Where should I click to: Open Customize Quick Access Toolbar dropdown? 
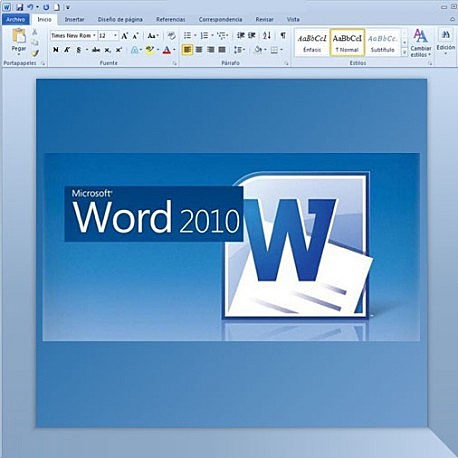coord(68,7)
